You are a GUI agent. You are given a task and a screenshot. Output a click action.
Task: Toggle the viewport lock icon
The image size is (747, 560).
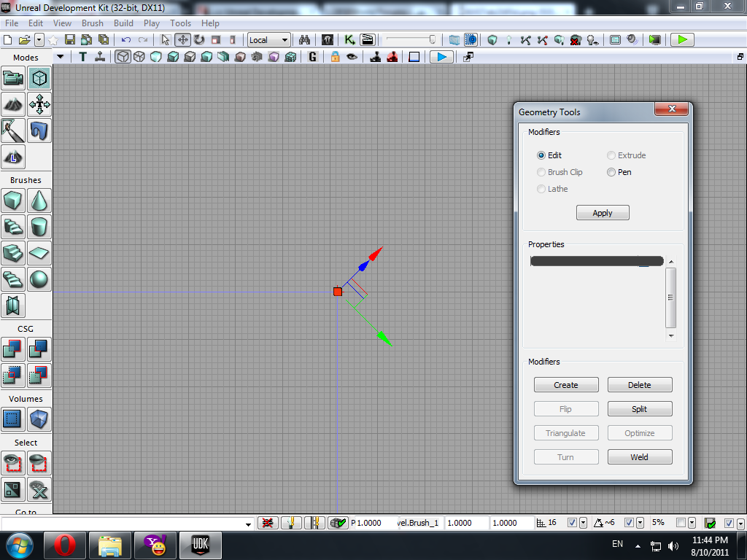tap(335, 57)
